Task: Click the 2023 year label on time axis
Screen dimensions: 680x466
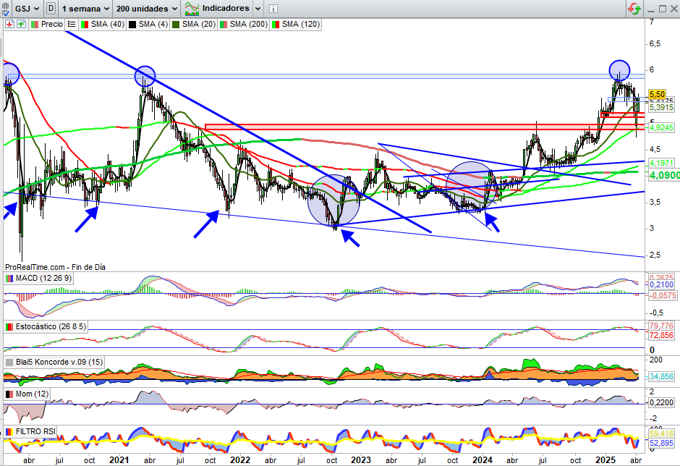Action: click(360, 460)
